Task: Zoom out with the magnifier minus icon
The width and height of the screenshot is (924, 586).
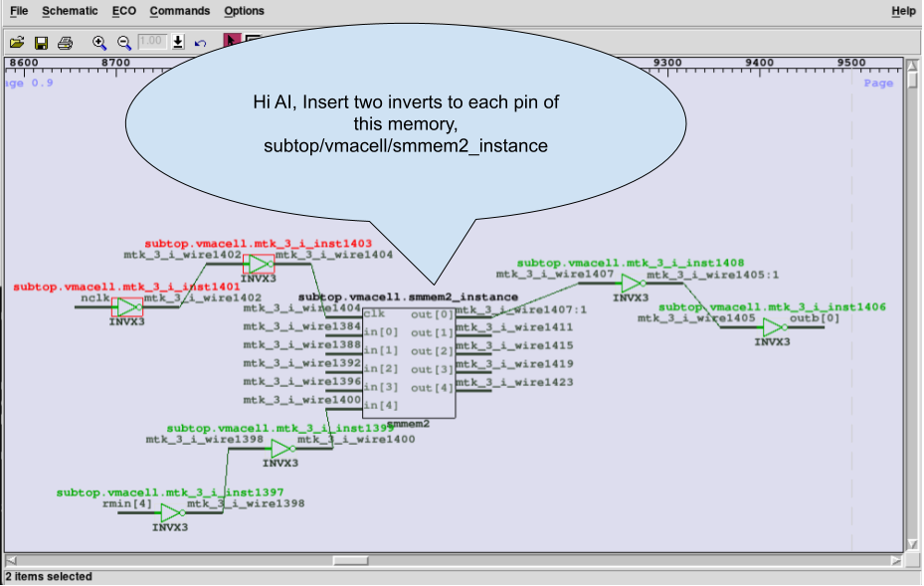Action: [x=124, y=43]
